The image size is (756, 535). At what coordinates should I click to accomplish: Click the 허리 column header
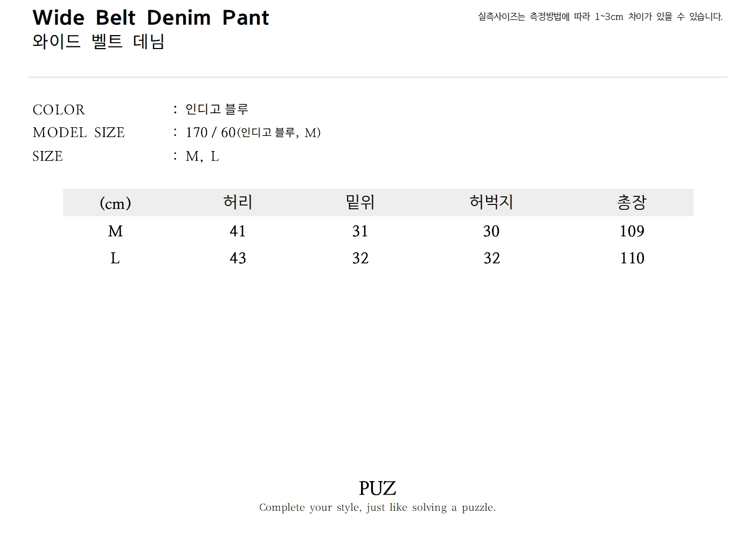pyautogui.click(x=238, y=202)
